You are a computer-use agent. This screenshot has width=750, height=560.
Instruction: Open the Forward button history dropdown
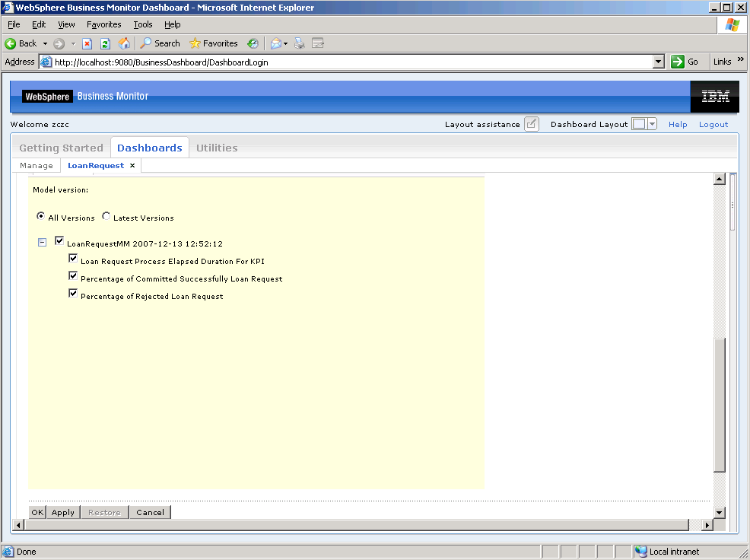coord(73,43)
